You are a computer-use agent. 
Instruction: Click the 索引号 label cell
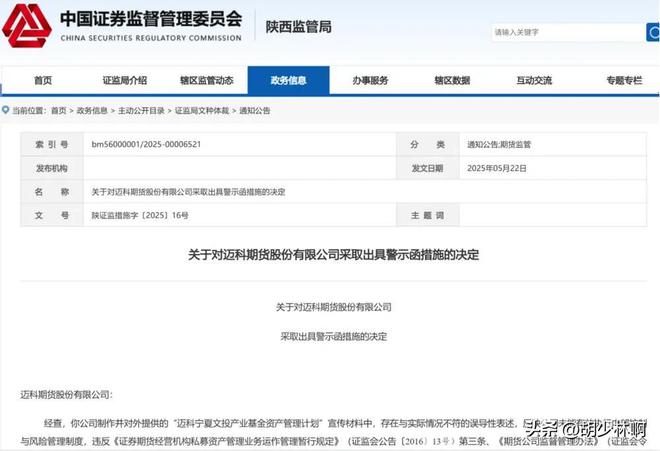(x=52, y=144)
